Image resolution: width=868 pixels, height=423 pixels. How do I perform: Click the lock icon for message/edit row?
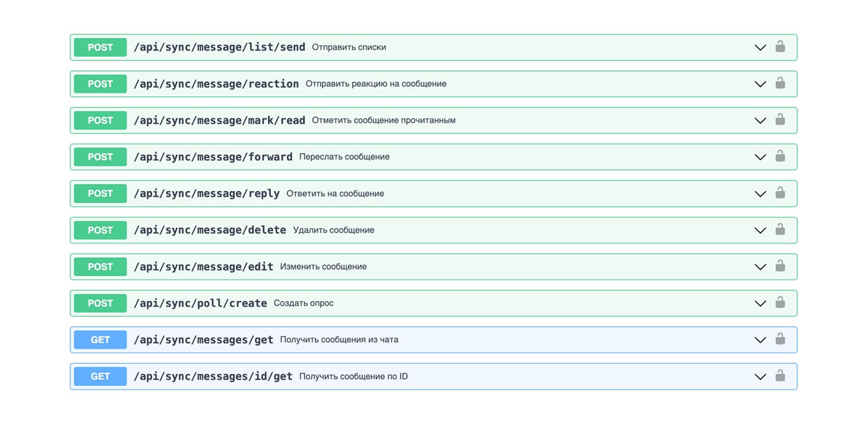[780, 266]
